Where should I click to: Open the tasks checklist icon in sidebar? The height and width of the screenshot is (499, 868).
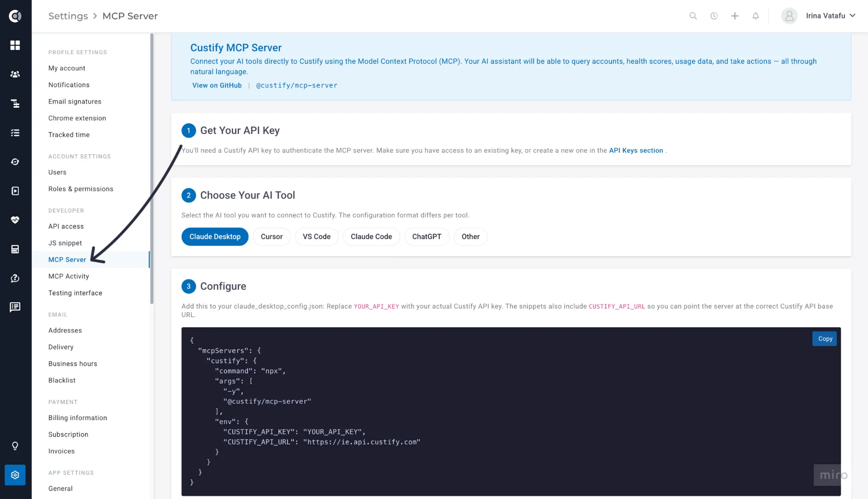pyautogui.click(x=15, y=133)
